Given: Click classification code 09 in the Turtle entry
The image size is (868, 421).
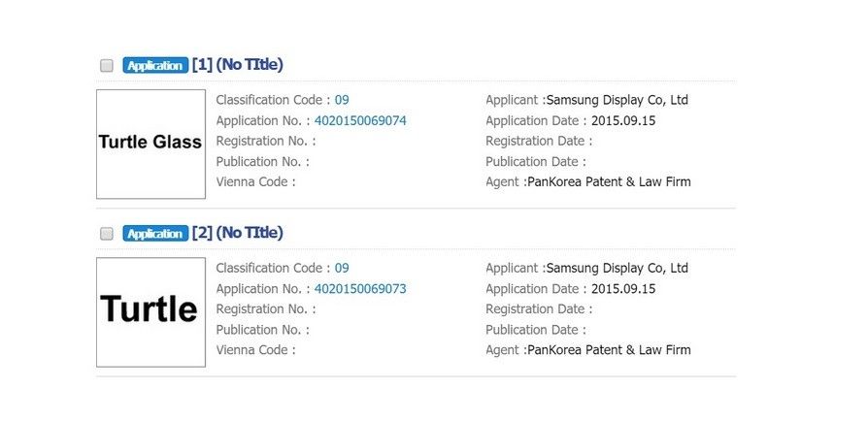Looking at the screenshot, I should coord(342,268).
